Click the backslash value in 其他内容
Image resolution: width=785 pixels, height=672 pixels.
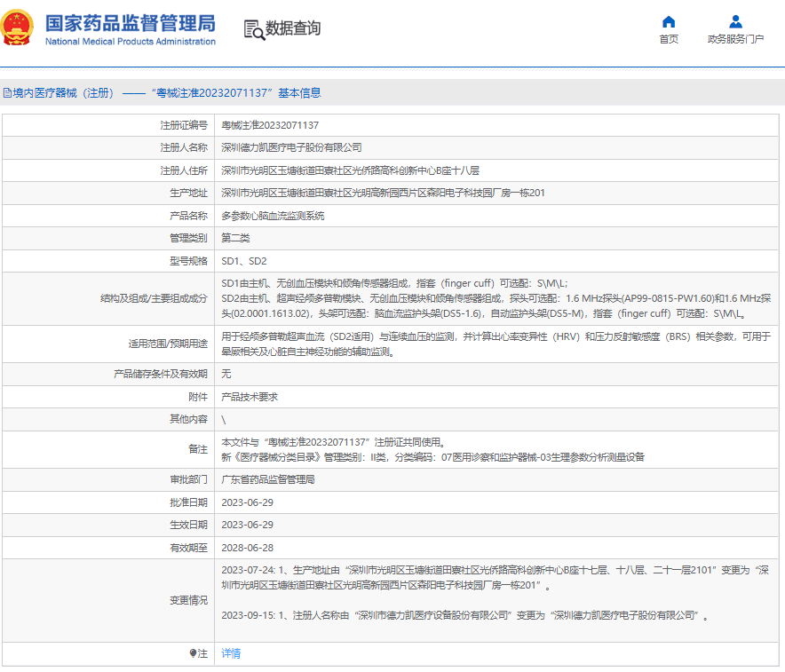[224, 420]
